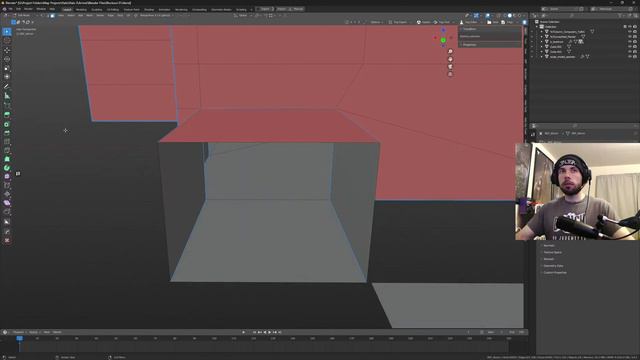Click play animation button in timeline

[270, 332]
